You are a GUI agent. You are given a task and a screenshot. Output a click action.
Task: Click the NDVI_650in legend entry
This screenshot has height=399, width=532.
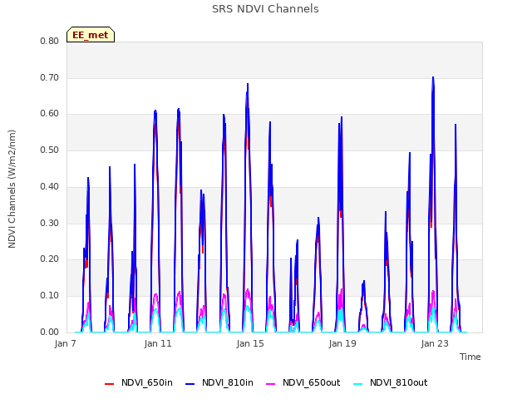(139, 382)
